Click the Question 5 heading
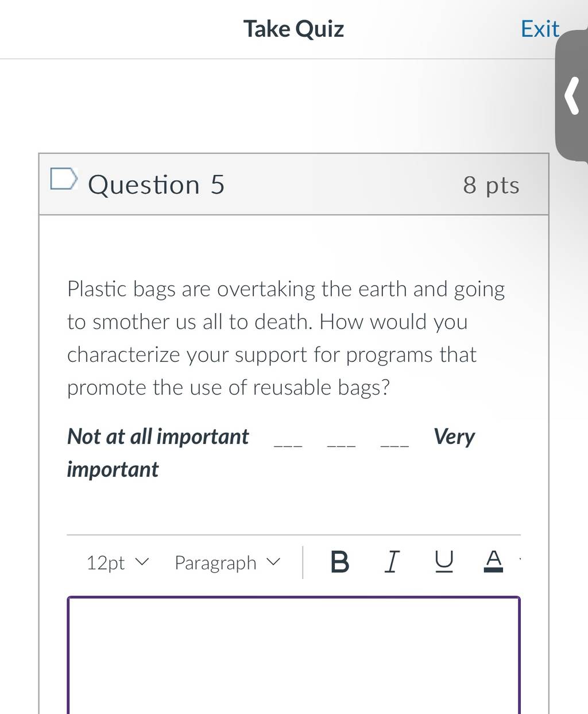Viewport: 588px width, 714px height. 156,185
